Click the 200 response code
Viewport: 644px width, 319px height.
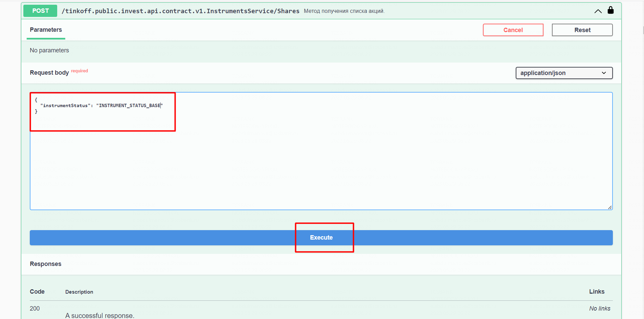(35, 309)
